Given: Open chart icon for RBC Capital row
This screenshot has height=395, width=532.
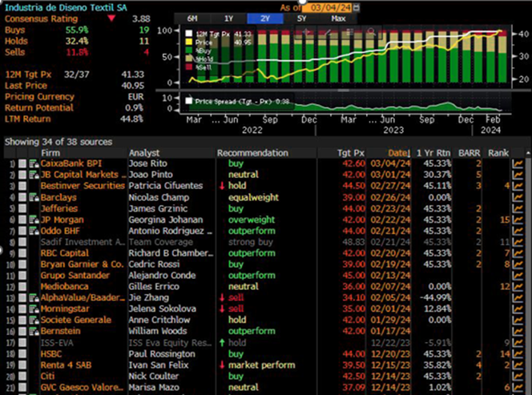Looking at the screenshot, I should 518,253.
